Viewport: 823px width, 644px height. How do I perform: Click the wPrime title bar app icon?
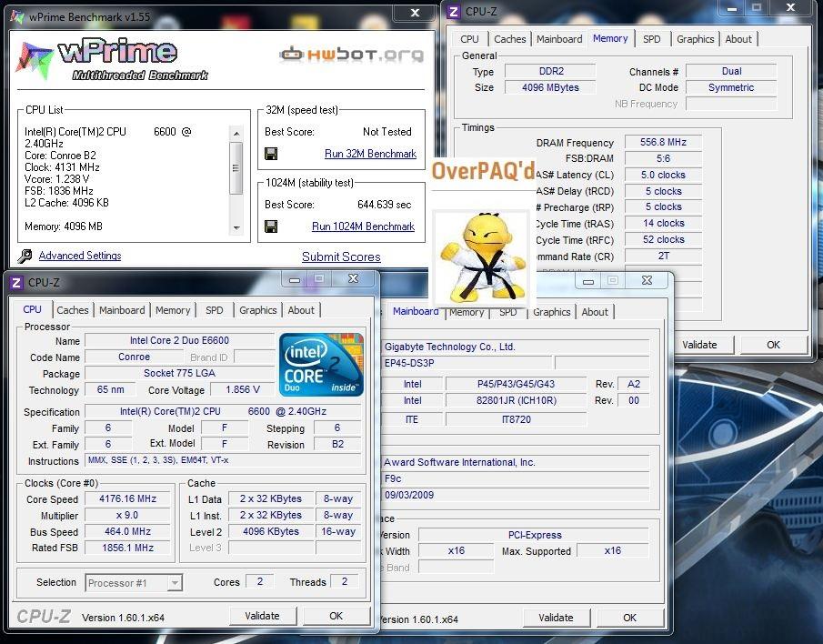[x=16, y=16]
